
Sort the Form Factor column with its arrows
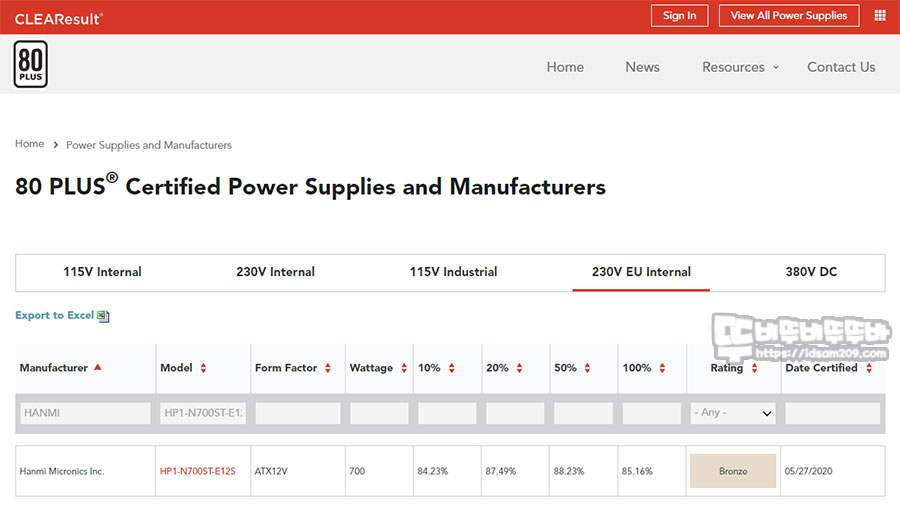click(328, 368)
